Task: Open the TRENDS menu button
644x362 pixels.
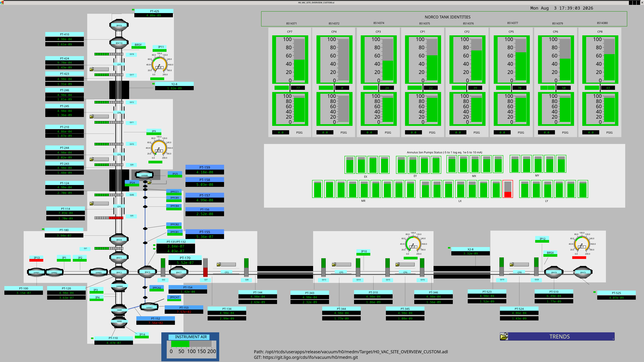Action: click(x=557, y=336)
